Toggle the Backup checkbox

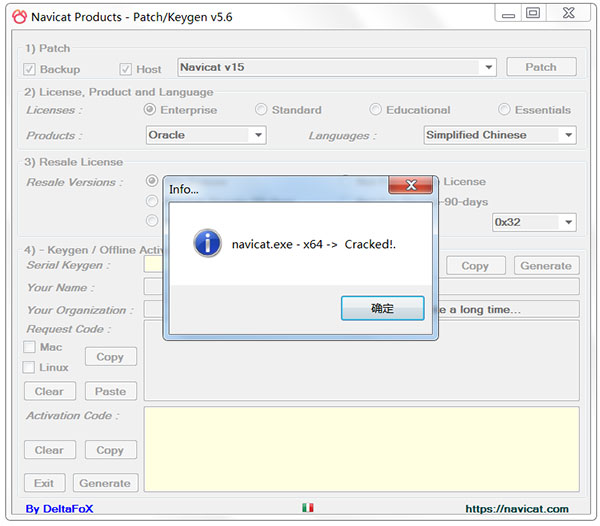pyautogui.click(x=29, y=69)
